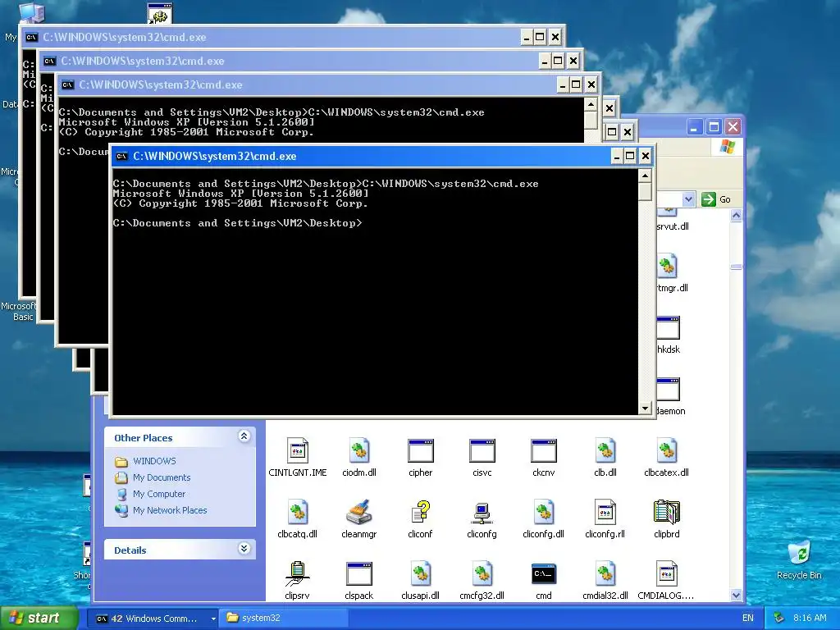Click the Windows flag logo in Explorer
The image size is (840, 630).
point(727,146)
